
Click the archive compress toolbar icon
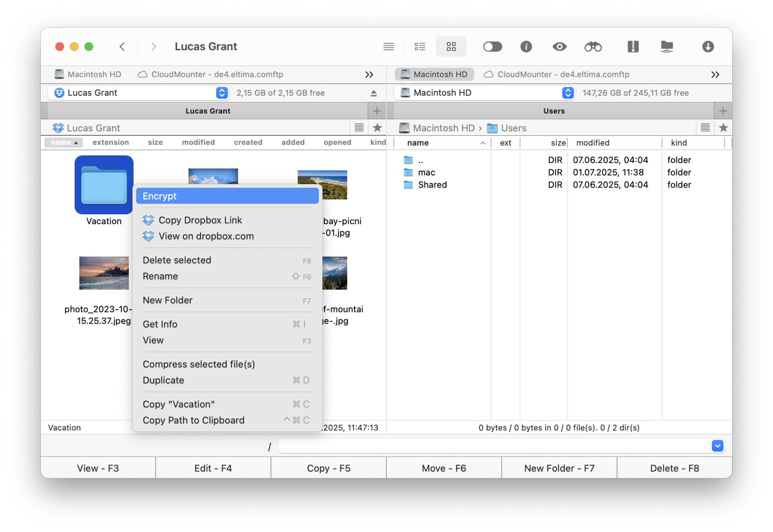pos(633,47)
